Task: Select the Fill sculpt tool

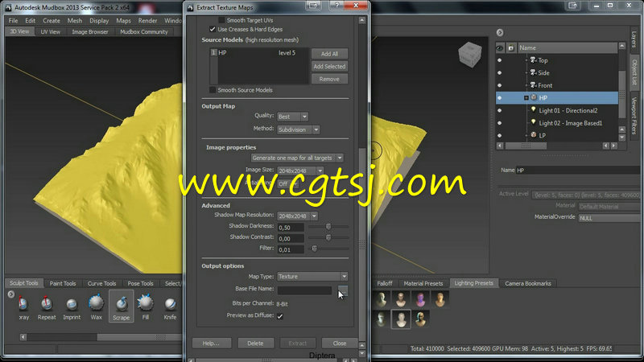Action: (146, 306)
